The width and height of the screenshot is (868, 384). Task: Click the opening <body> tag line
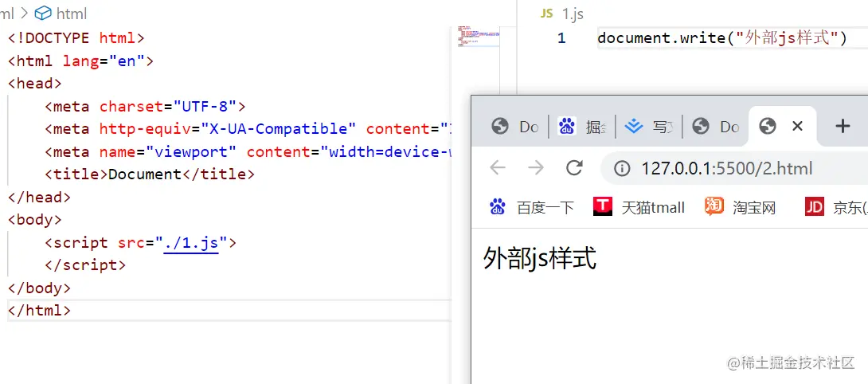35,219
